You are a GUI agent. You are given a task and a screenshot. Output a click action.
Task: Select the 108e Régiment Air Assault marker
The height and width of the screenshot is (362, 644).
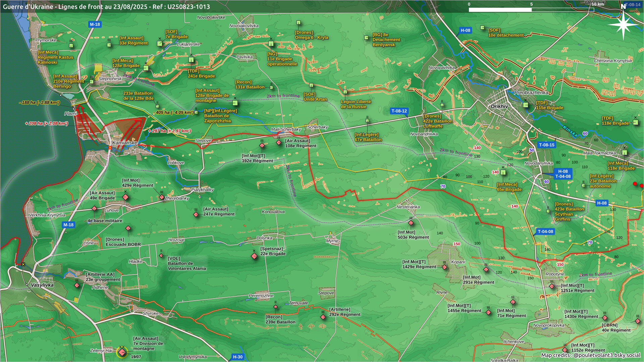click(x=279, y=142)
